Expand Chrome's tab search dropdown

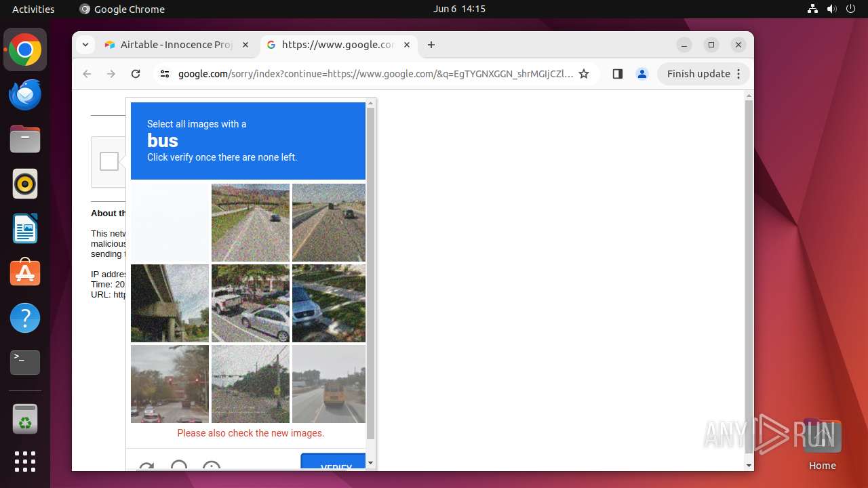click(x=85, y=45)
